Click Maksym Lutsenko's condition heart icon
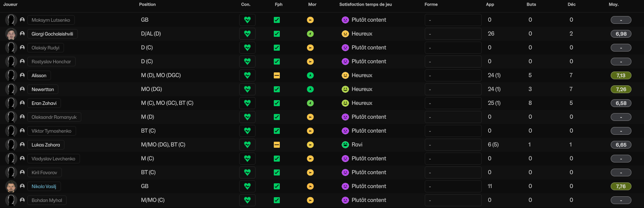The width and height of the screenshot is (644, 208). 247,20
